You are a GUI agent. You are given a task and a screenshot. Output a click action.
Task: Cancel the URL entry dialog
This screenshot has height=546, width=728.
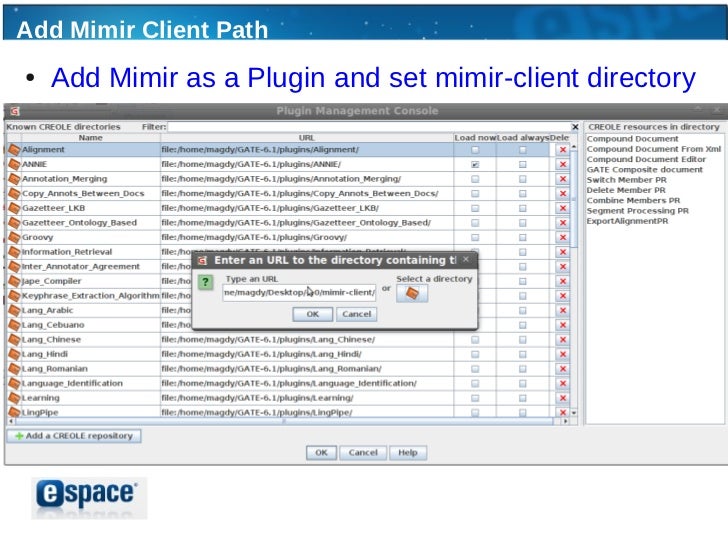point(357,314)
